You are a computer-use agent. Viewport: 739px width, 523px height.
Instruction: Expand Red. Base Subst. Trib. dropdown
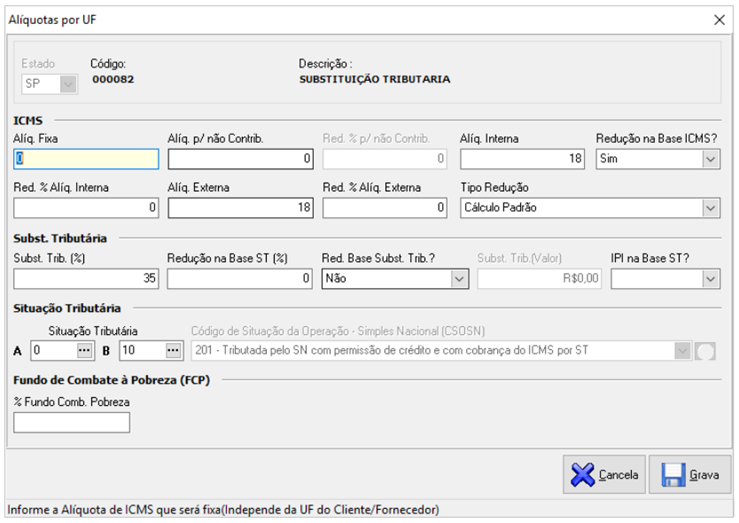459,280
